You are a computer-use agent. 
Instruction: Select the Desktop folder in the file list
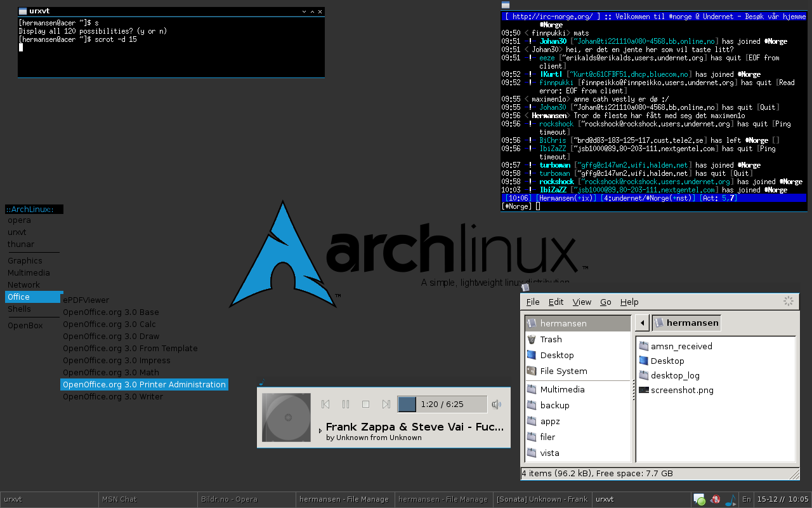[662, 361]
